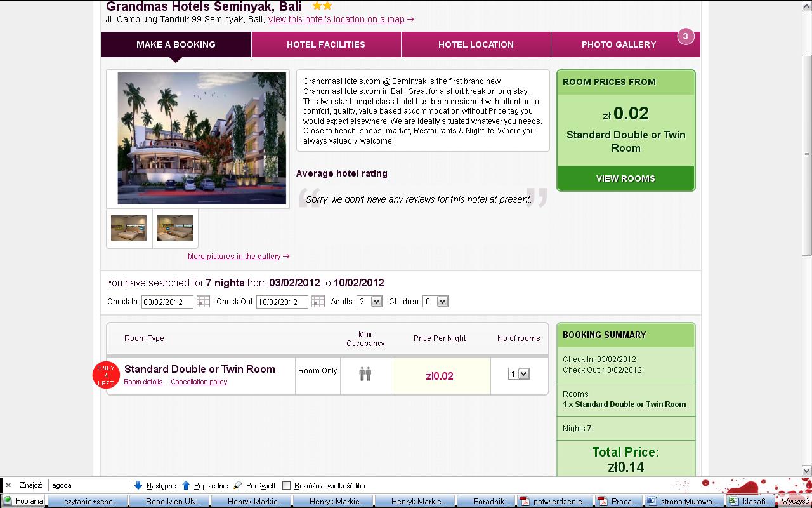Click the 'Only 4 left' red badge
Viewport: 812px width, 508px height.
click(106, 375)
